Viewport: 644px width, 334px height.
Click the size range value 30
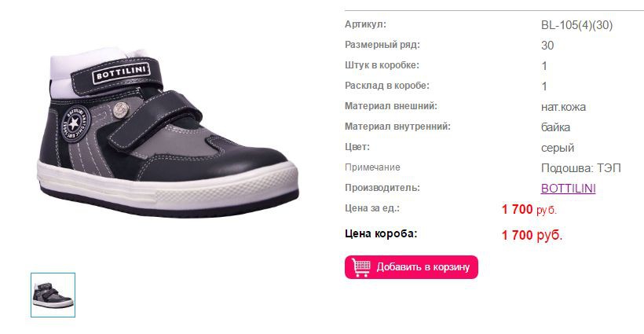(x=547, y=46)
